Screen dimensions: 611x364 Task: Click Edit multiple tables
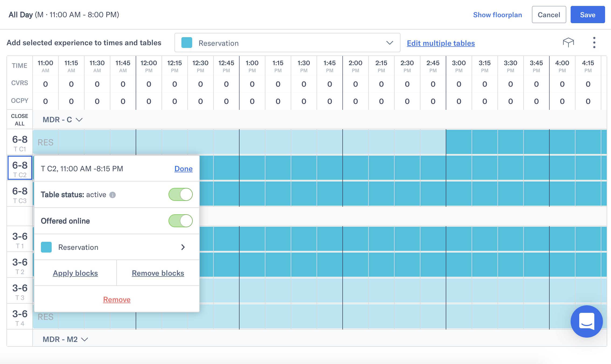tap(441, 43)
